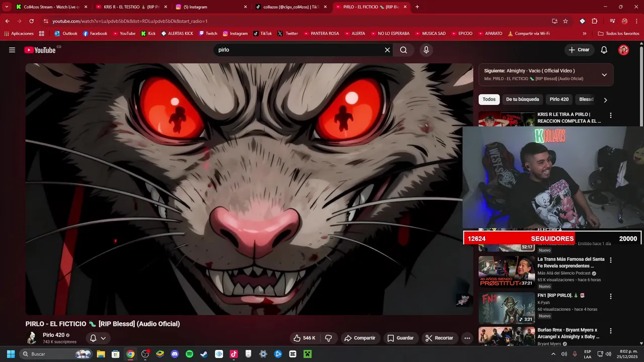Open the YouTube guide hamburger menu

[x=12, y=50]
